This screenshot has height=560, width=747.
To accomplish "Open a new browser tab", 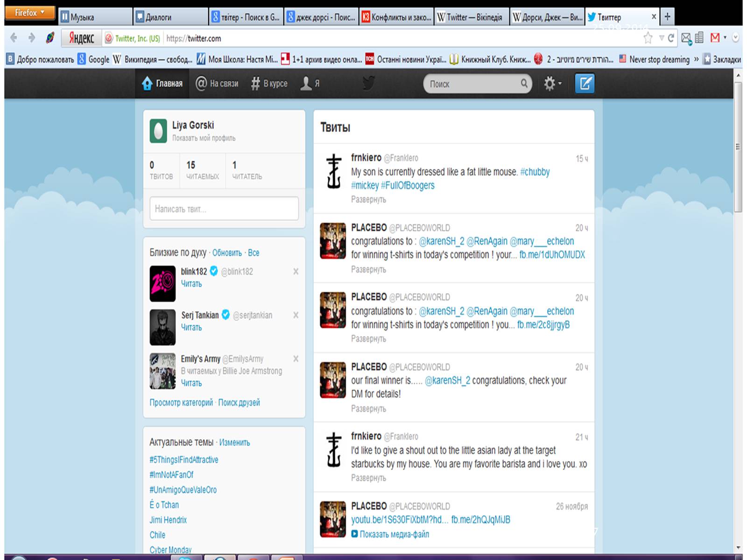I will (x=668, y=17).
